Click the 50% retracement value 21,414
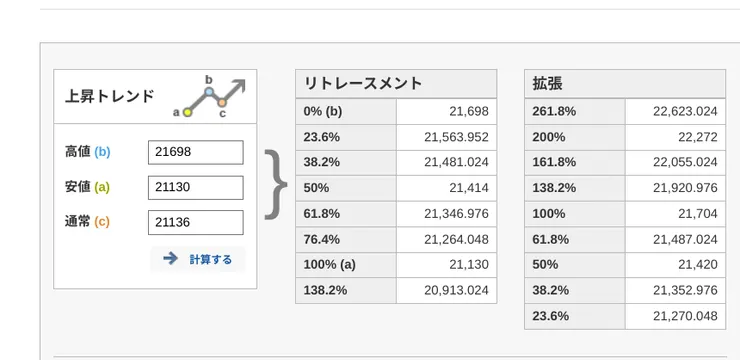The width and height of the screenshot is (740, 360). 469,188
